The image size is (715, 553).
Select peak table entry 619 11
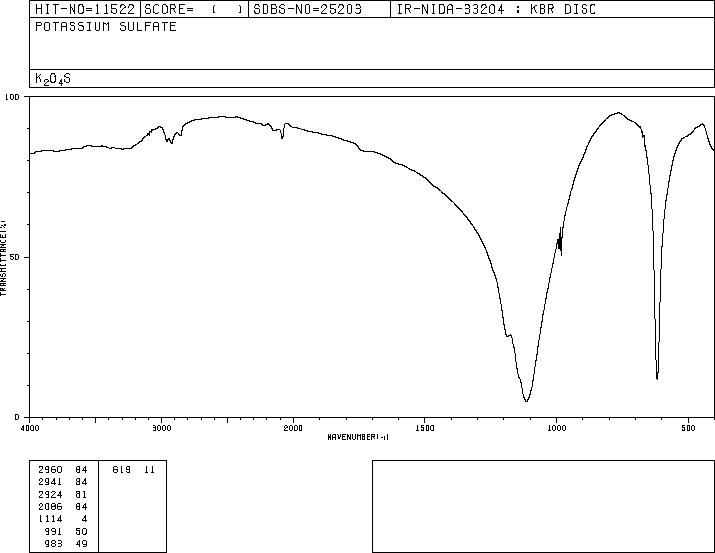click(134, 470)
